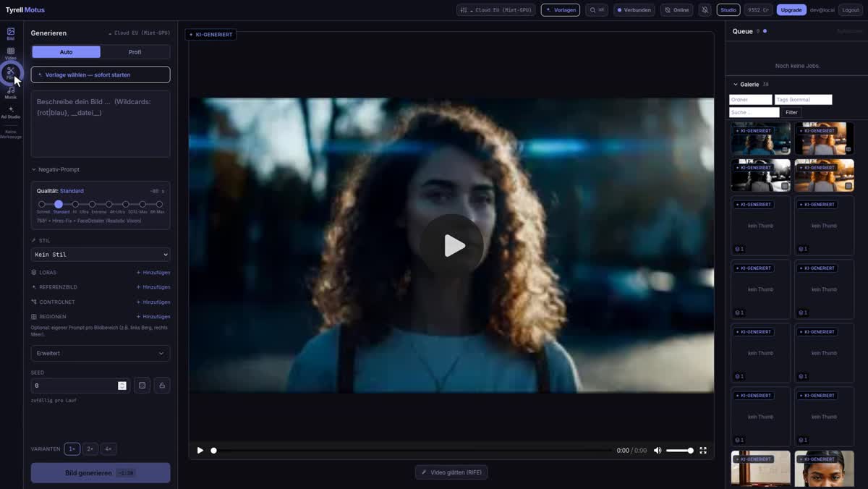Click the Logout button

click(851, 10)
